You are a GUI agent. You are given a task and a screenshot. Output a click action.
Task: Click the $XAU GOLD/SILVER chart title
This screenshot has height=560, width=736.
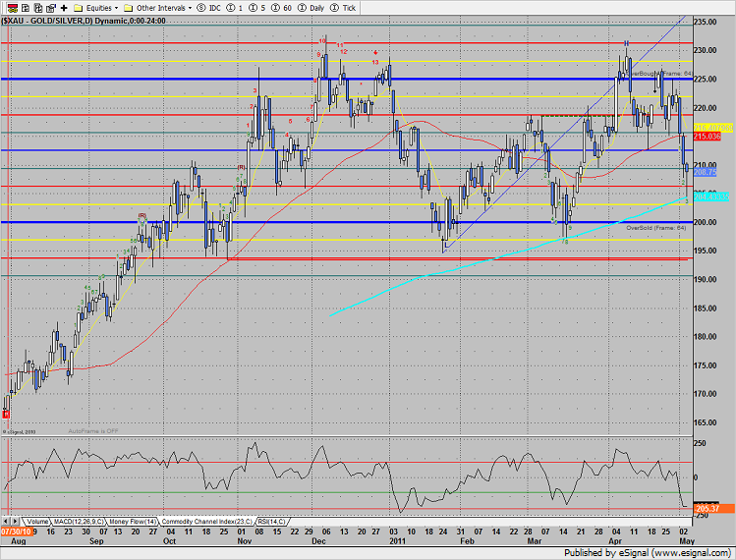[84, 21]
